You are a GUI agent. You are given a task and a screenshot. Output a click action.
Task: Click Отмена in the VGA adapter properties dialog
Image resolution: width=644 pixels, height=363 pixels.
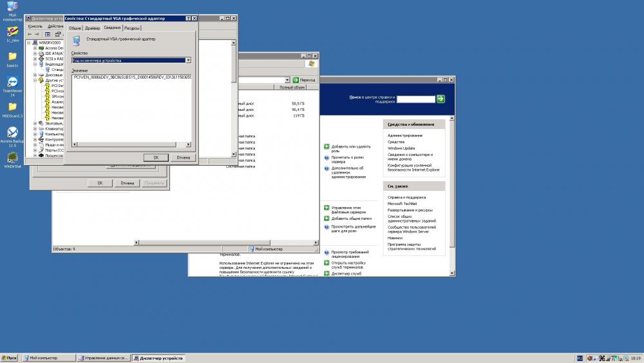183,157
